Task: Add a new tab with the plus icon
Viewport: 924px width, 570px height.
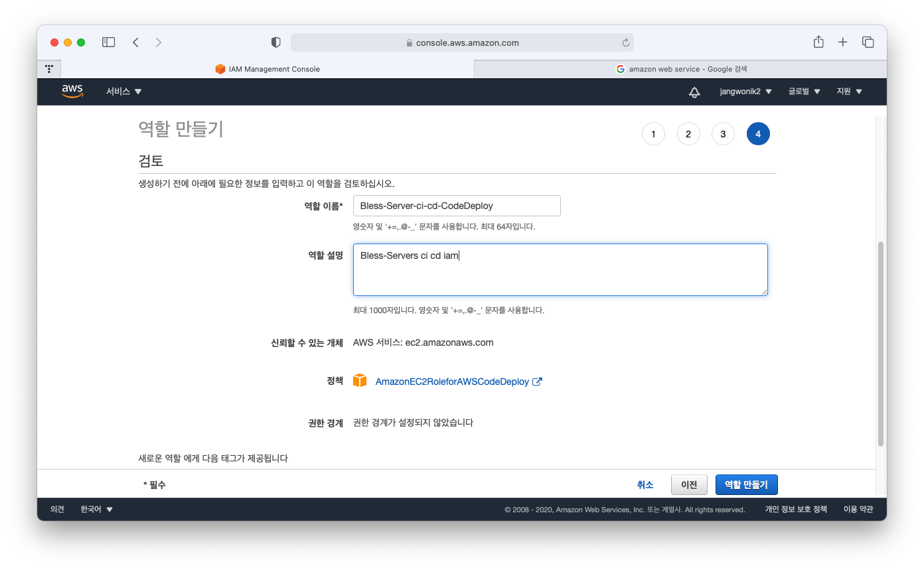Action: [x=843, y=42]
